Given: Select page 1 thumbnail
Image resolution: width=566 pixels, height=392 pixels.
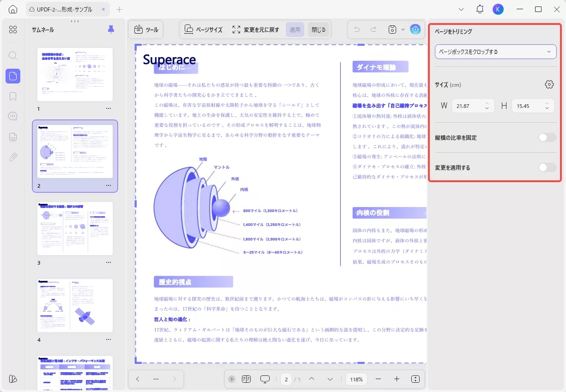Looking at the screenshot, I should pos(75,74).
